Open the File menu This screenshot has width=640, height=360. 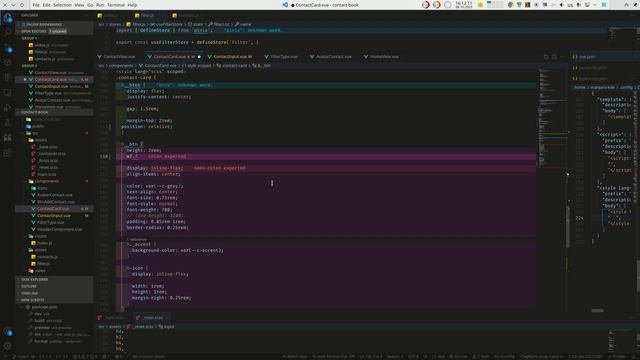tap(36, 5)
